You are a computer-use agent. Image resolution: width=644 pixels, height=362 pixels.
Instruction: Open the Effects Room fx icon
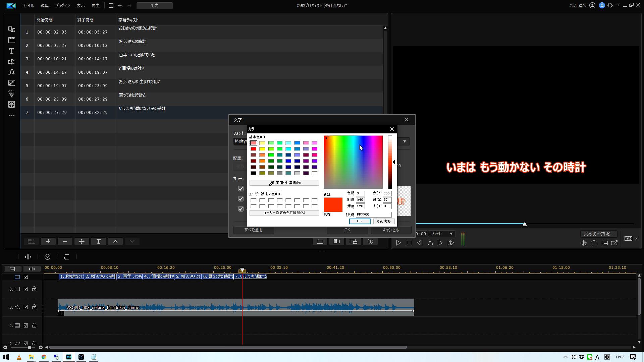point(12,72)
